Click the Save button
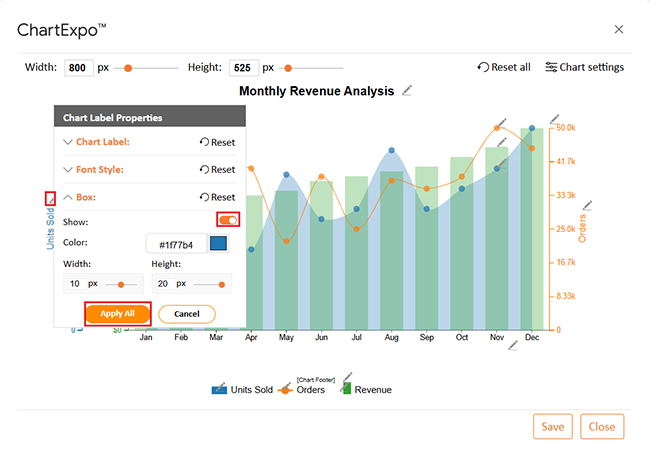The height and width of the screenshot is (460, 650). (552, 427)
